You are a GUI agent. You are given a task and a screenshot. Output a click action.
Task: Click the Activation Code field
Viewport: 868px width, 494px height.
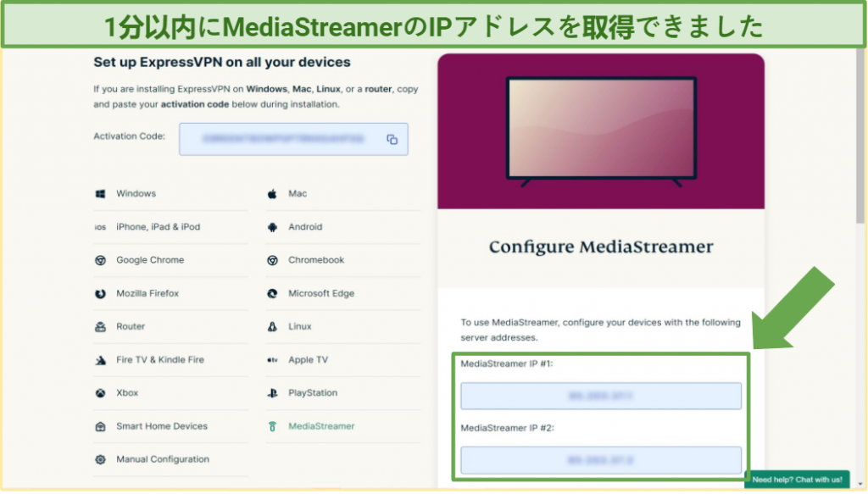293,140
